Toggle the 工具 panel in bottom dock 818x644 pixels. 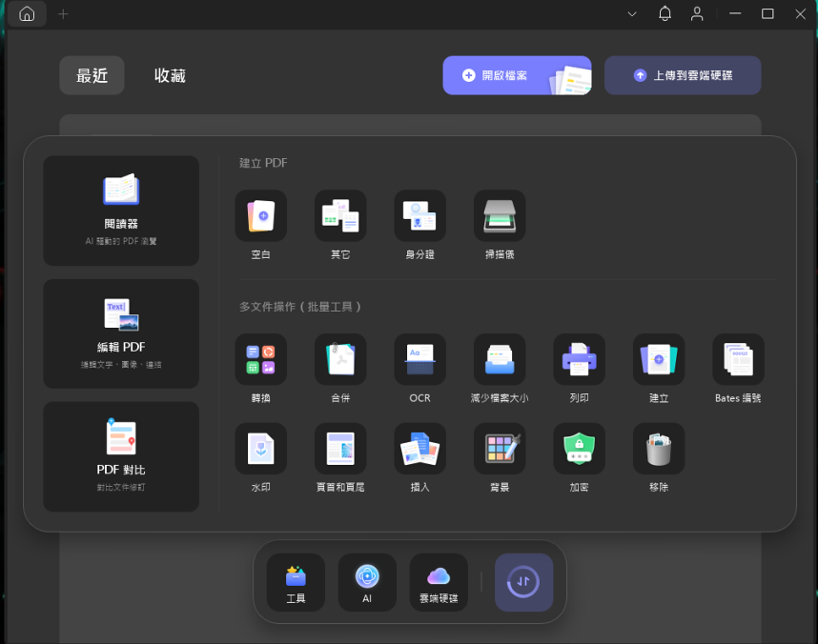(296, 582)
